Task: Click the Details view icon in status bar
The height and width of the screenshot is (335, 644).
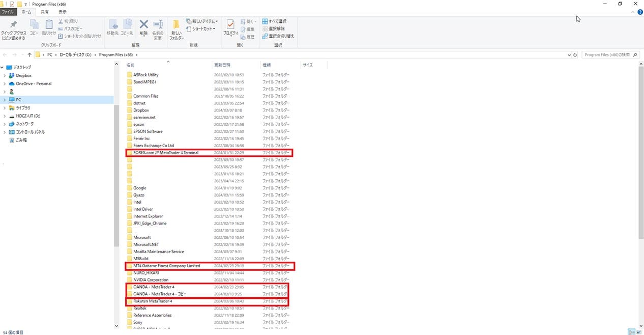Action: point(631,331)
